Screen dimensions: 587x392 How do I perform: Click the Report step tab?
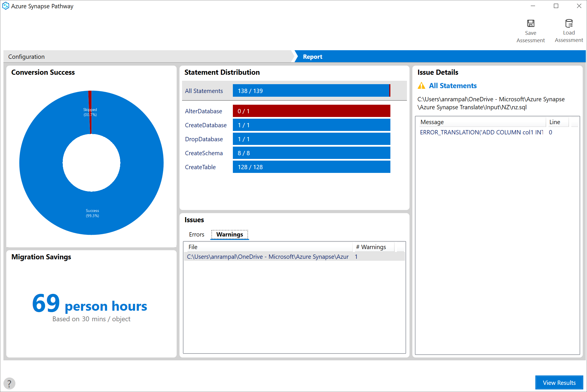pos(312,56)
